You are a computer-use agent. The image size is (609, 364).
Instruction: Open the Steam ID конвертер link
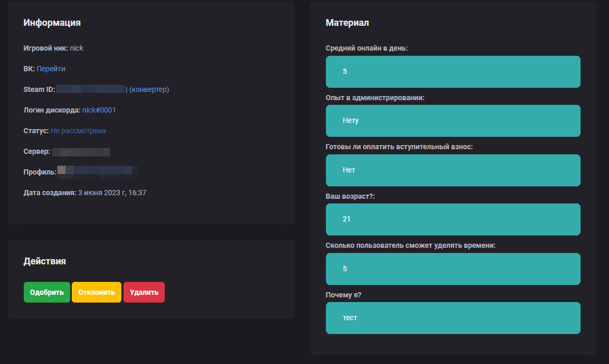point(149,89)
